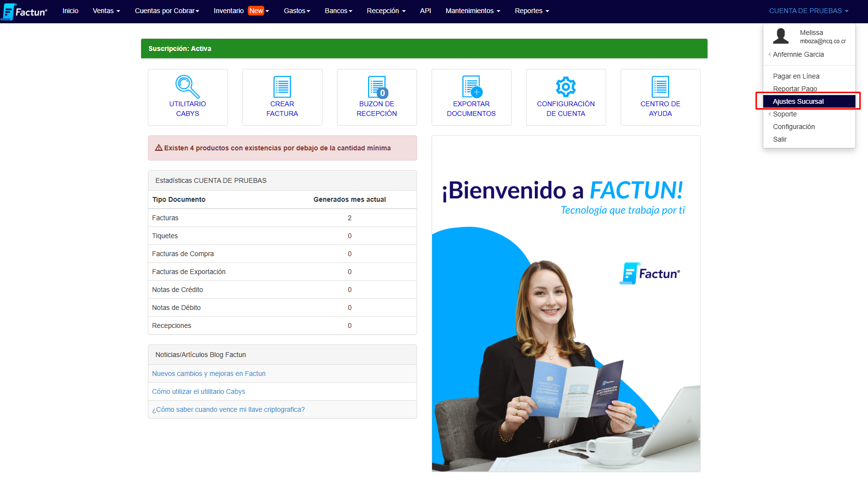The image size is (868, 504).
Task: Open the Gastos dropdown
Action: (x=297, y=11)
